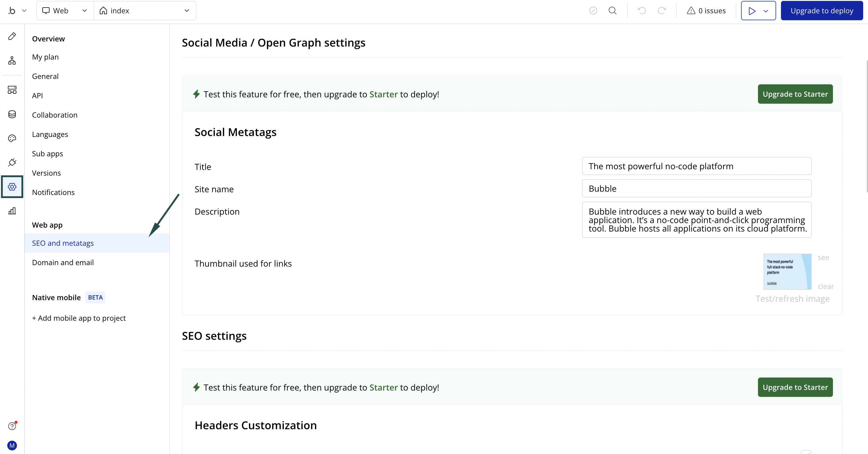This screenshot has height=454, width=868.
Task: Click the 'see' thumbnail link
Action: pyautogui.click(x=823, y=258)
